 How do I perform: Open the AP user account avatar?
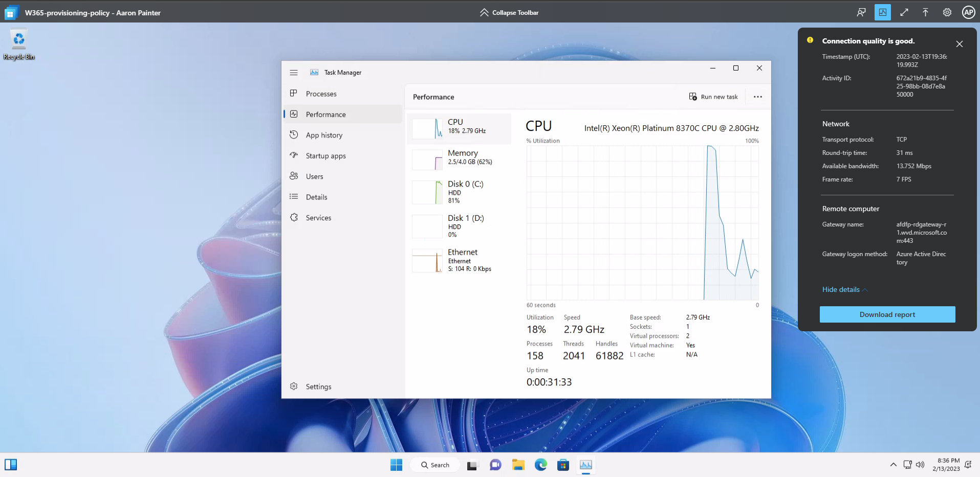(968, 12)
